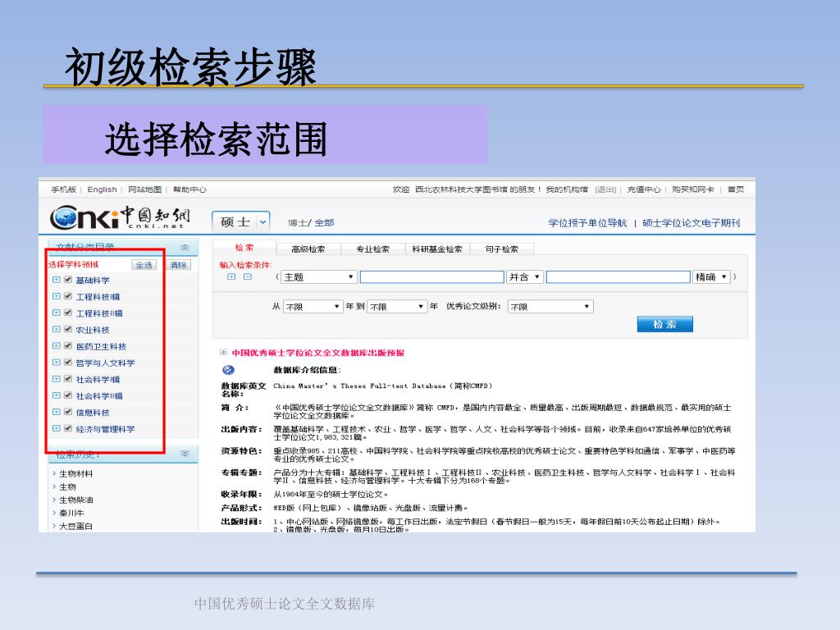
Task: Open the 优秀论文级别 dropdown
Action: point(550,307)
